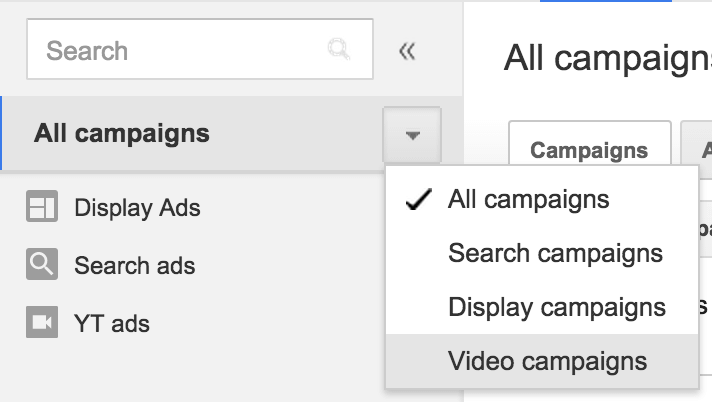This screenshot has width=712, height=402.
Task: Choose the checked All campaigns menu option
Action: click(528, 199)
